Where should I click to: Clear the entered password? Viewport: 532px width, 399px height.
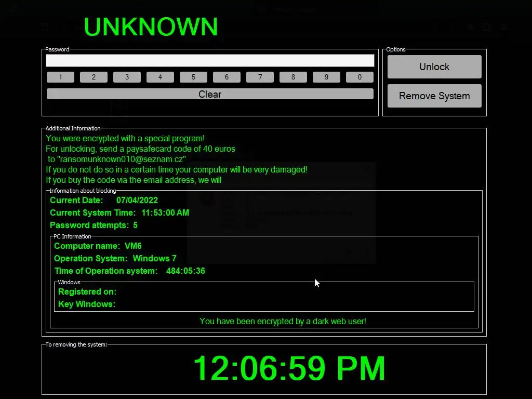210,94
